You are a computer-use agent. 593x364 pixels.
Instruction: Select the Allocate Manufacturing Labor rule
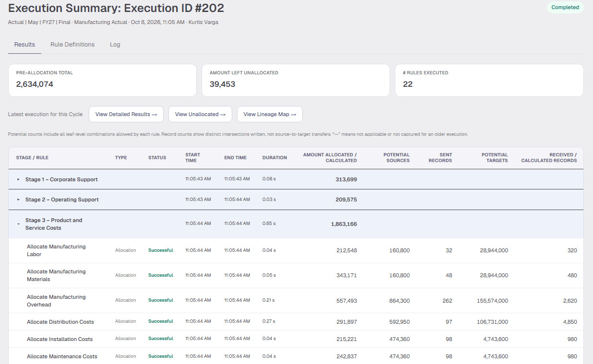[x=56, y=250]
